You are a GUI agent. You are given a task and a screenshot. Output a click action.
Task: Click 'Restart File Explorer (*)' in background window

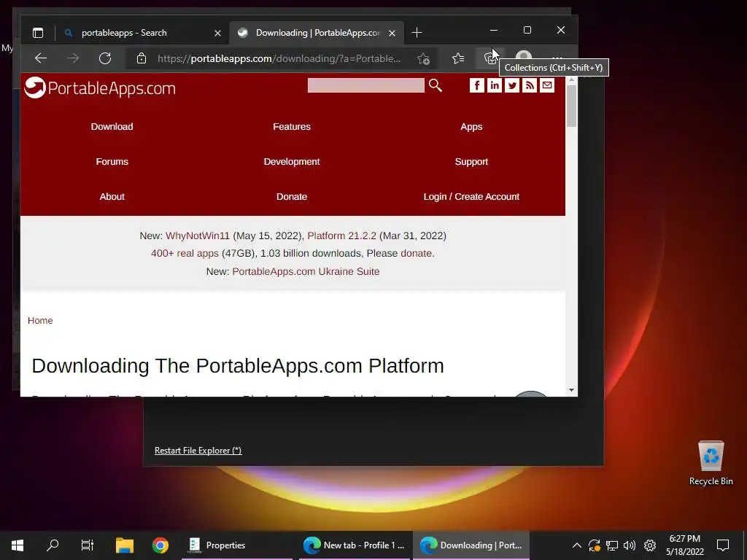(198, 451)
